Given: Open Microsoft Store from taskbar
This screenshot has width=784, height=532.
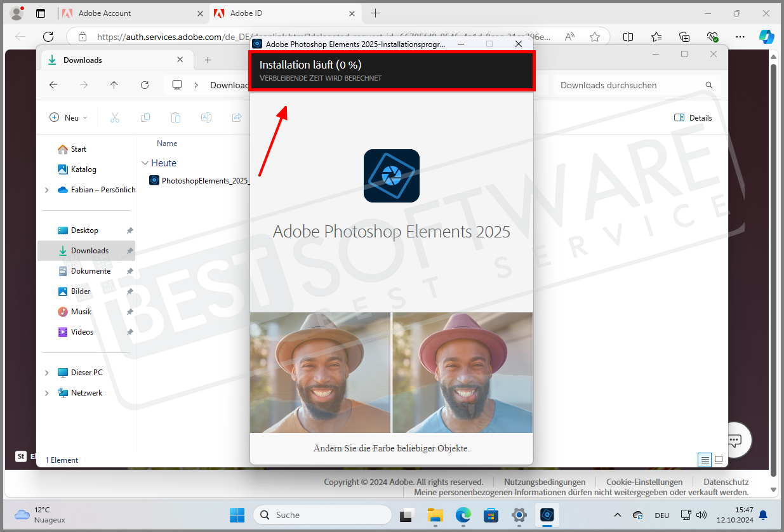Looking at the screenshot, I should pyautogui.click(x=491, y=514).
